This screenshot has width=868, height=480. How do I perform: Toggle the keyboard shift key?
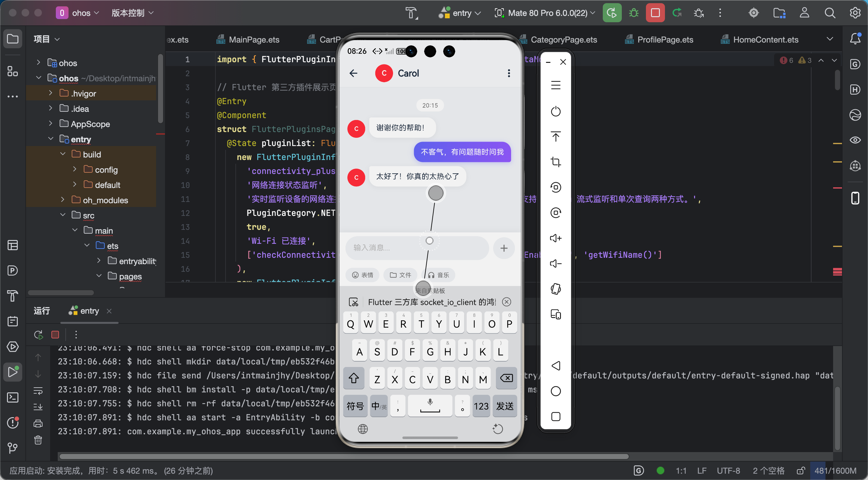(x=353, y=378)
